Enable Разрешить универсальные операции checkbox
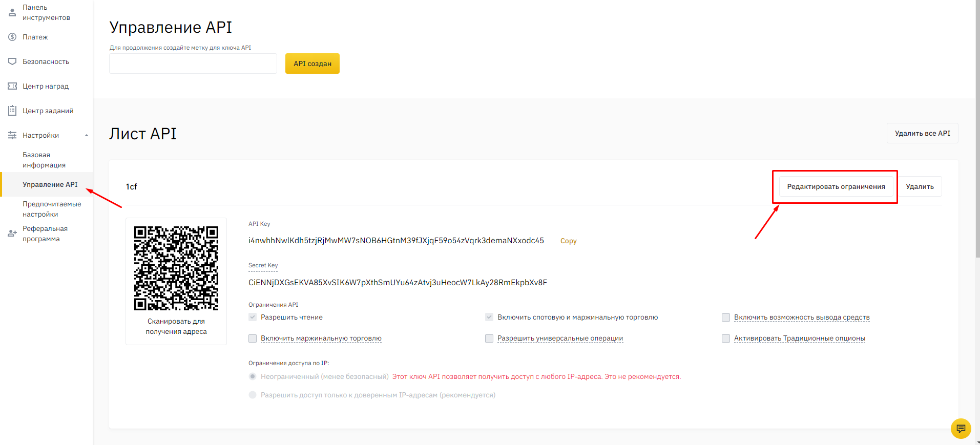Viewport: 980px width, 445px height. [x=489, y=338]
